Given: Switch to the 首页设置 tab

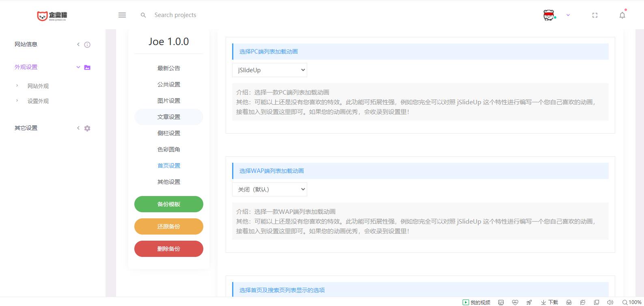Looking at the screenshot, I should (x=169, y=166).
